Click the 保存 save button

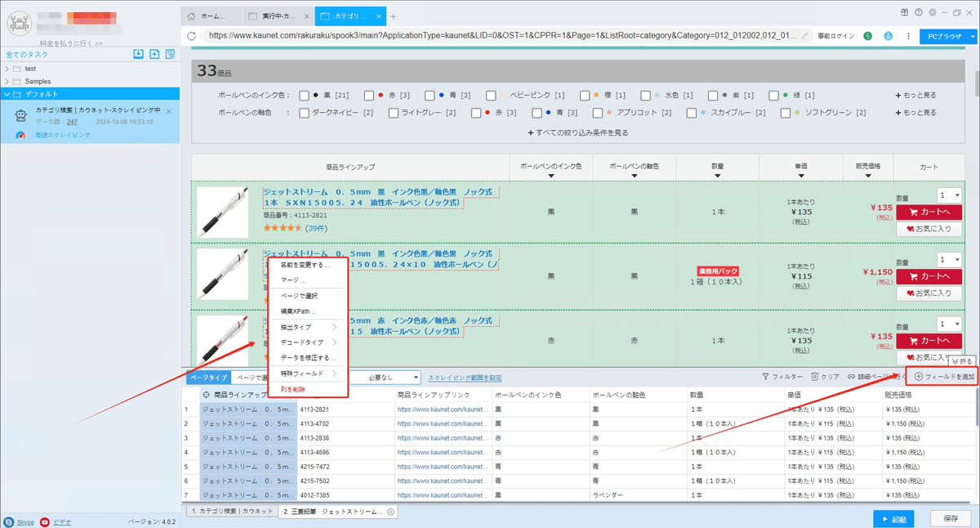point(951,518)
